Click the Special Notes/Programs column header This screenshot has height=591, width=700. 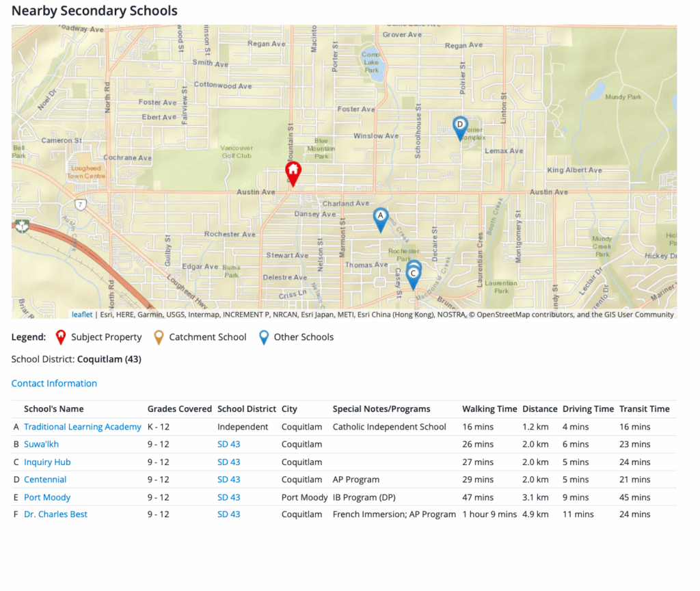(x=381, y=409)
